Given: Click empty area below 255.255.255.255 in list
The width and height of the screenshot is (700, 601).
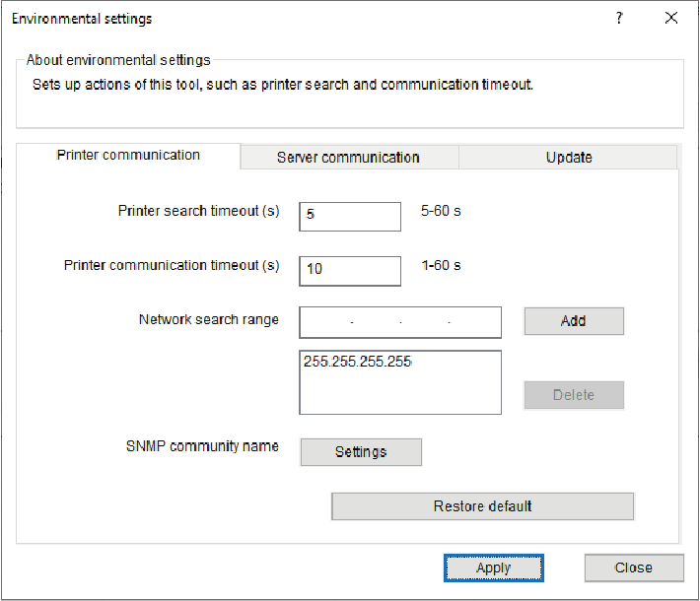Looking at the screenshot, I should (x=399, y=394).
